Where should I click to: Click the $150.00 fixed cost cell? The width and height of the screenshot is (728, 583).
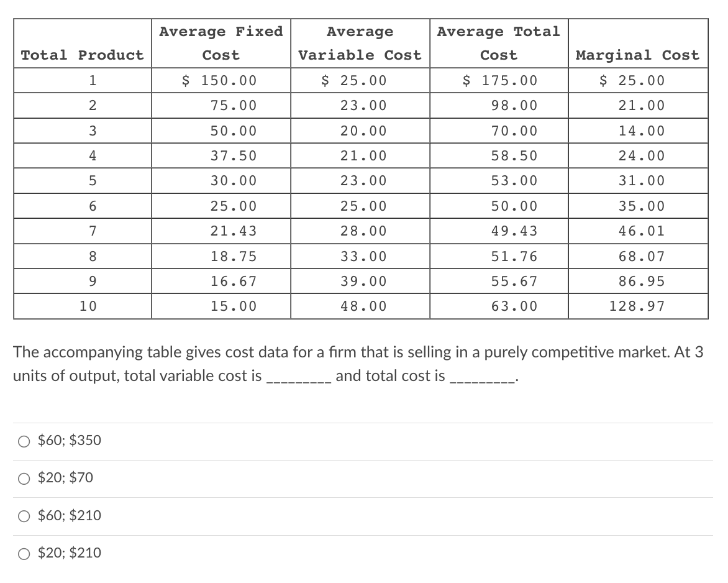click(x=221, y=80)
